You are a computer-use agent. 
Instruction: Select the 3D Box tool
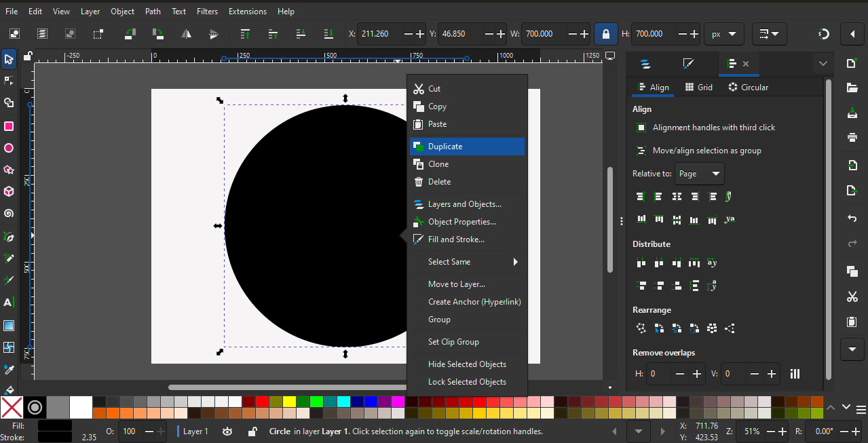[x=9, y=191]
